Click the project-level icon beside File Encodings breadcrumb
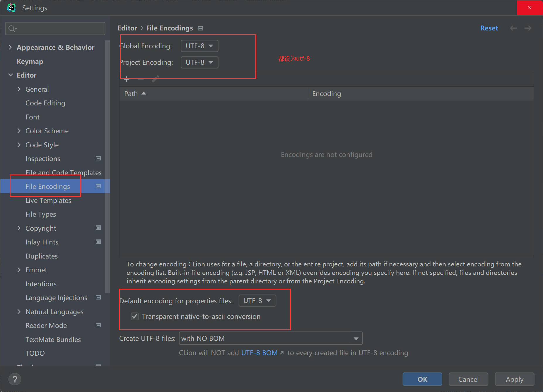This screenshot has height=392, width=543. tap(201, 28)
